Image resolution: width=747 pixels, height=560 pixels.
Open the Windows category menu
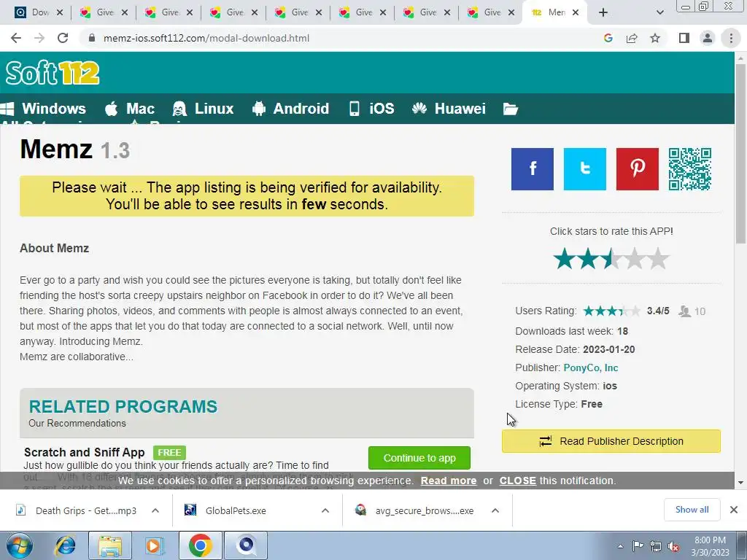[x=43, y=109]
